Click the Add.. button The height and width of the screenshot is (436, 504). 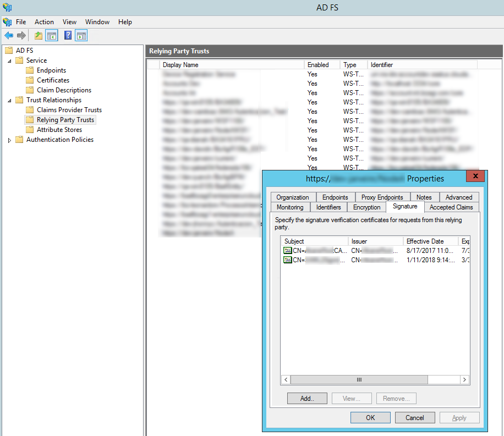click(x=307, y=399)
